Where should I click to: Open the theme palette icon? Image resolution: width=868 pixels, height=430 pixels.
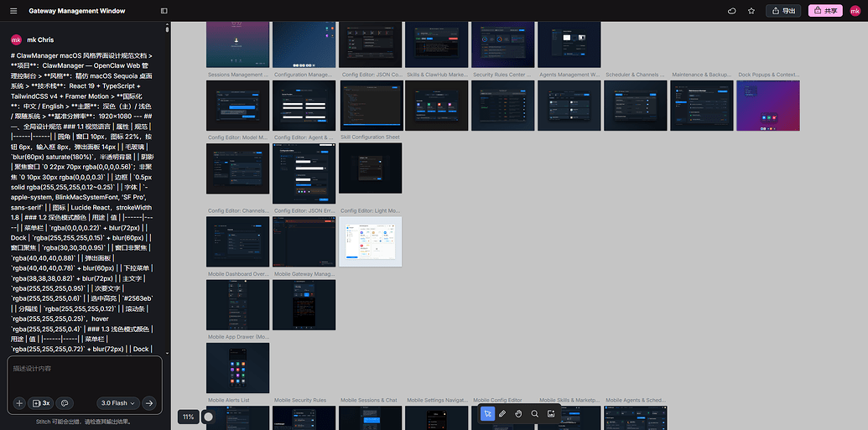65,403
